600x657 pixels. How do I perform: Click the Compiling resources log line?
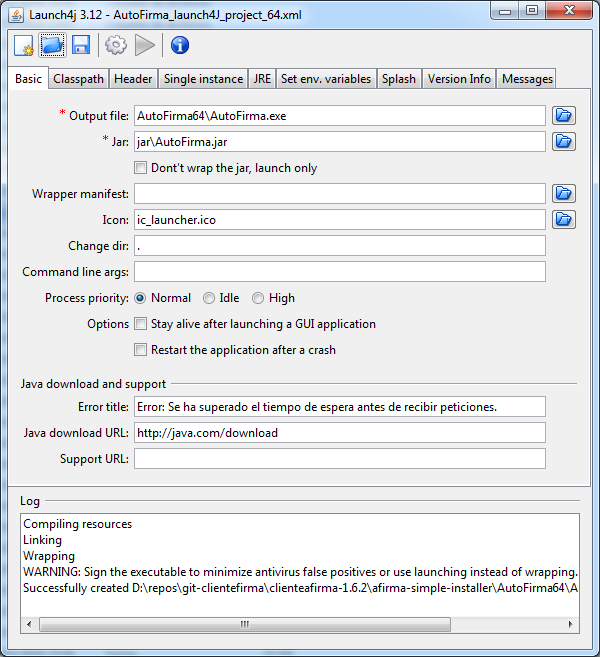click(x=78, y=524)
